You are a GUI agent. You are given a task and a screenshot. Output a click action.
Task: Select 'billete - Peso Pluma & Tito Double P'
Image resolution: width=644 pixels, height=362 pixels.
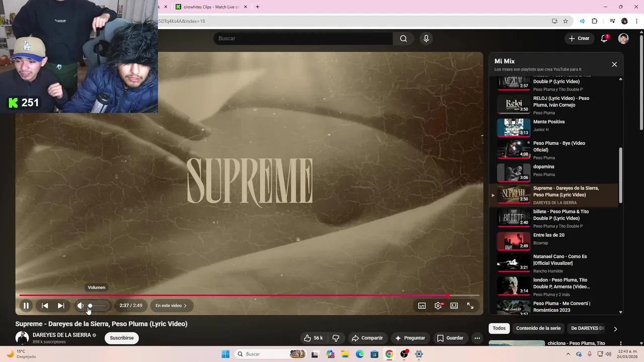pos(553,218)
